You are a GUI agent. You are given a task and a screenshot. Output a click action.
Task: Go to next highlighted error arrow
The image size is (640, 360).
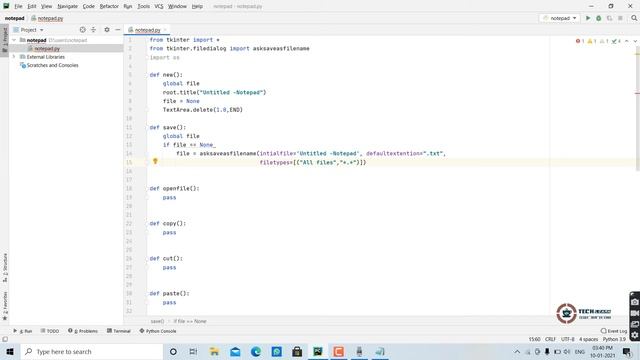(x=635, y=41)
